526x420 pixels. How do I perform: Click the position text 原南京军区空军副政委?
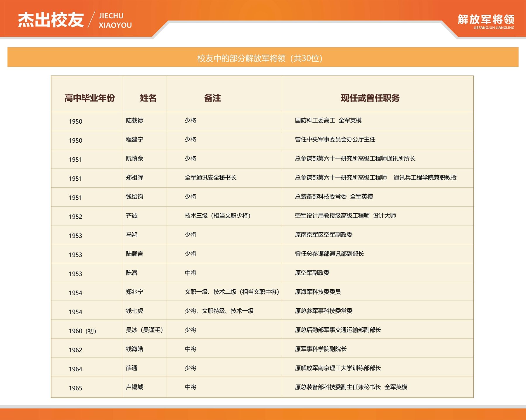coord(323,235)
